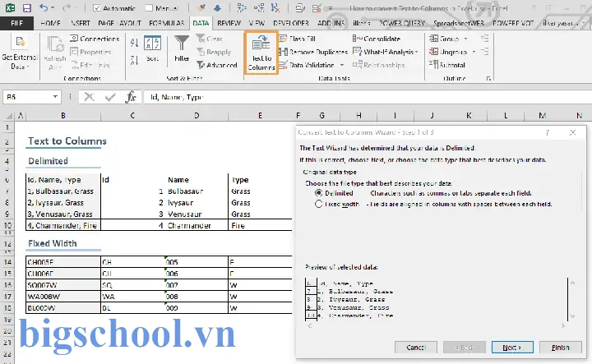Open Connections in the Data ribbon

[x=95, y=39]
